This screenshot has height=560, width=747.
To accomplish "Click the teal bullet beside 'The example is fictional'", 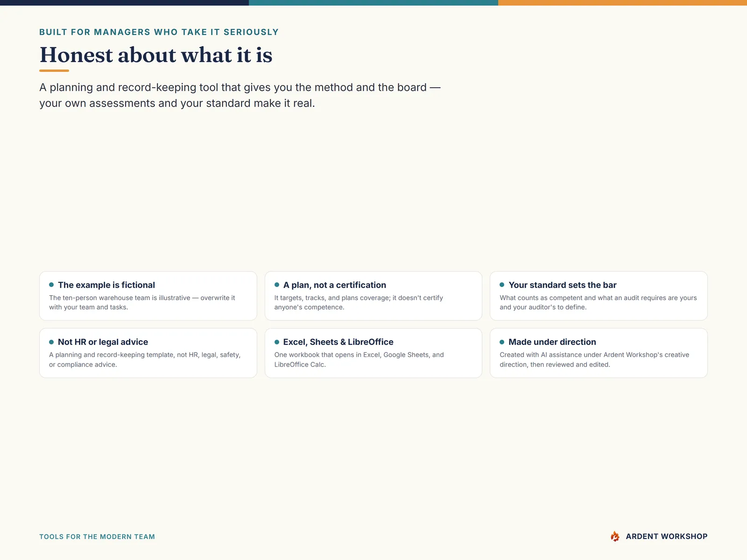I will pos(51,285).
